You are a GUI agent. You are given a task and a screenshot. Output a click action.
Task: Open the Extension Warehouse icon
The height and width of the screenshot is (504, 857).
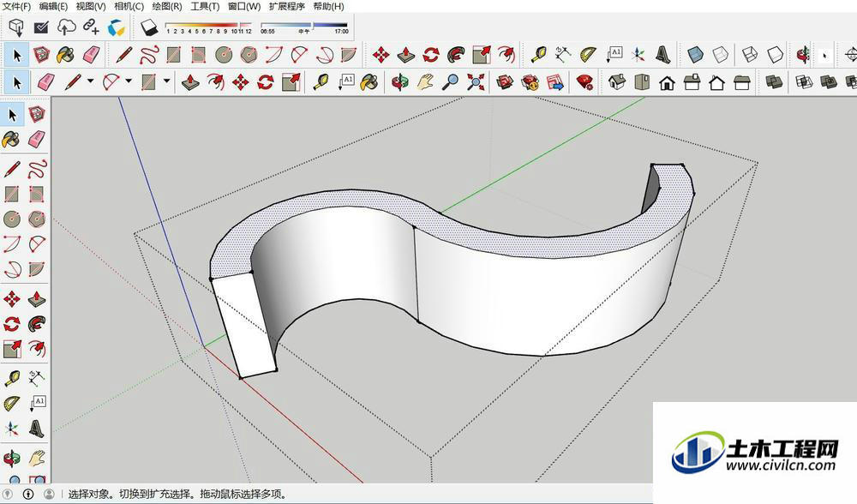530,82
